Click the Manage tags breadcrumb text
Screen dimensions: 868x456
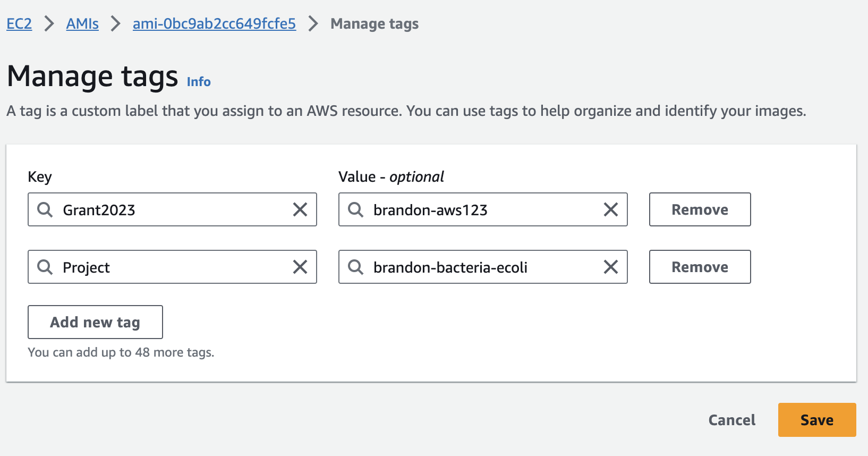[x=375, y=24]
